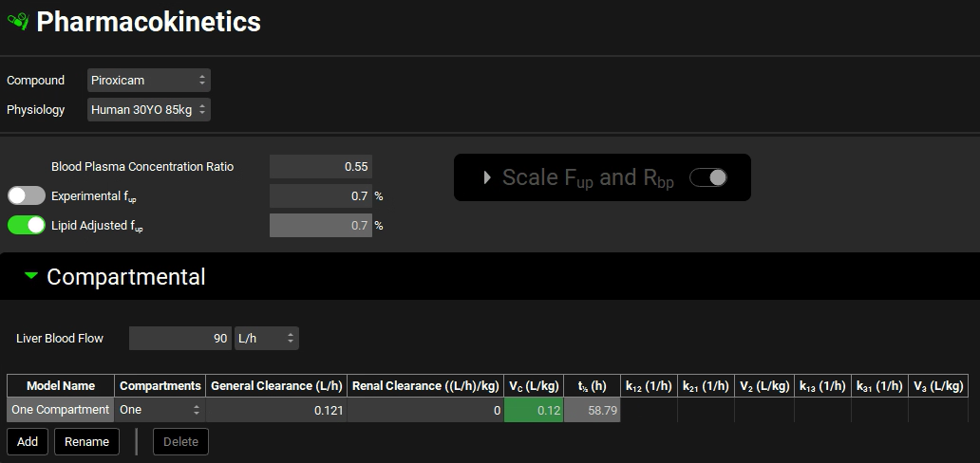This screenshot has width=980, height=463.
Task: Click the General Clearance cell value 0.121
Action: [276, 410]
